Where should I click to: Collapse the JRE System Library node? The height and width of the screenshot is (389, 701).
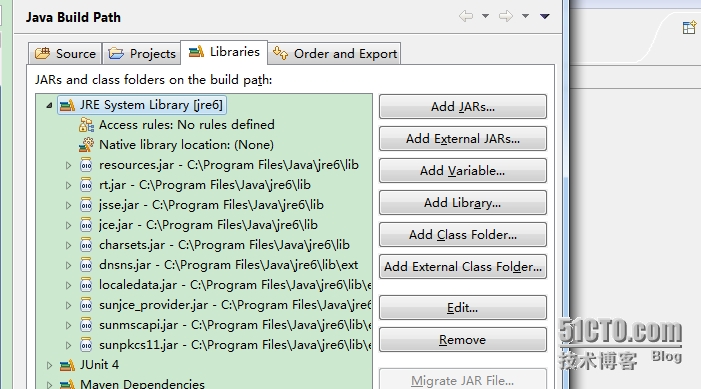pos(49,106)
